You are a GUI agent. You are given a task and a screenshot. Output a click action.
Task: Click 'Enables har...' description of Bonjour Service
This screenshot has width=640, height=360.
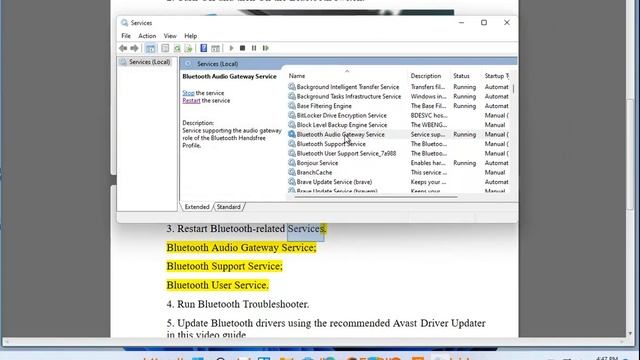[x=428, y=163]
